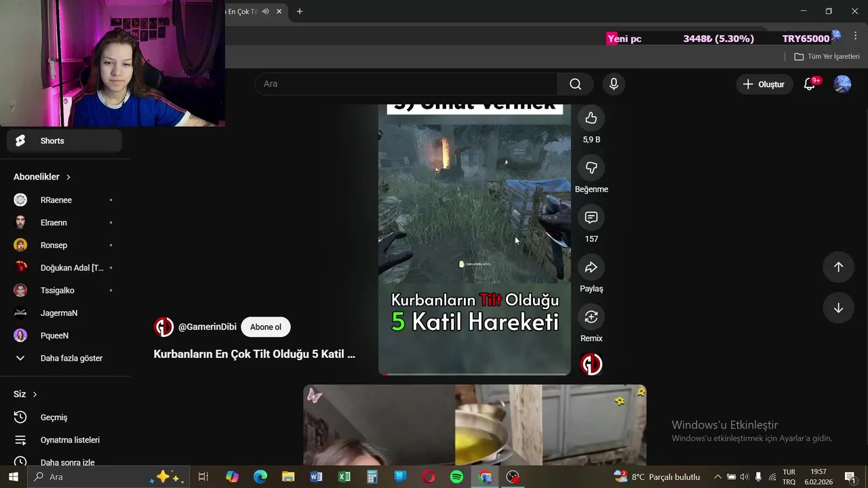This screenshot has width=868, height=488.
Task: Open Microsoft Edge from taskbar
Action: pyautogui.click(x=260, y=477)
